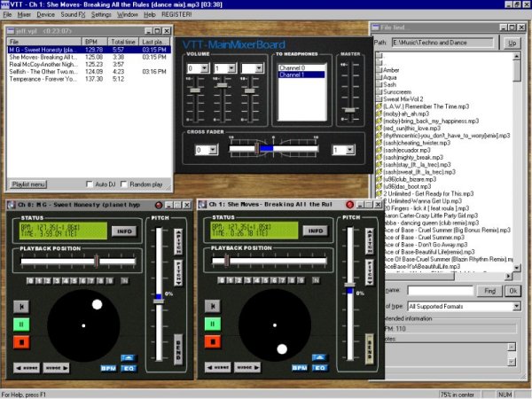The height and width of the screenshot is (399, 532).
Task: Expand the left cross fader channel dropdown
Action: [x=213, y=150]
